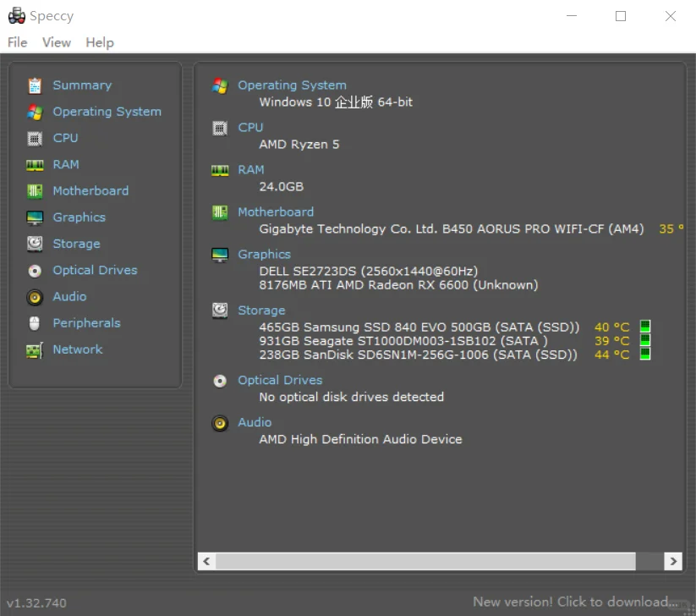
Task: Click SanDisk SSD green temperature indicator
Action: click(645, 354)
